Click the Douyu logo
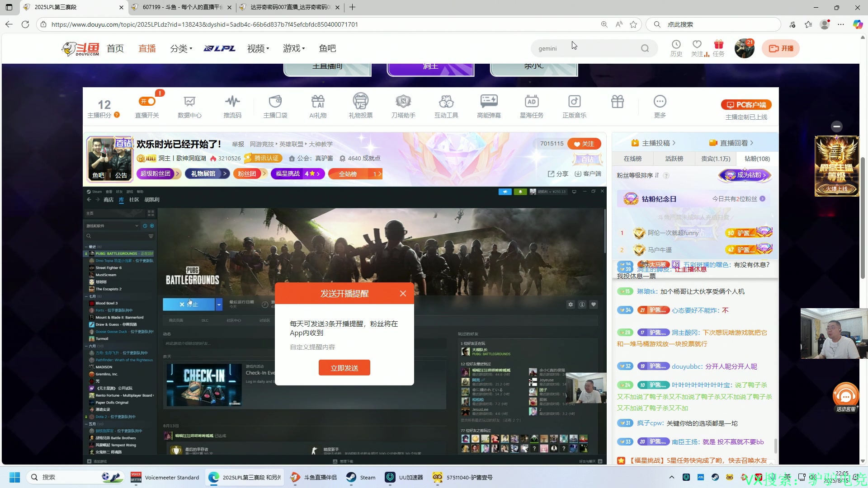Screen dimensions: 868x488 (x=81, y=48)
